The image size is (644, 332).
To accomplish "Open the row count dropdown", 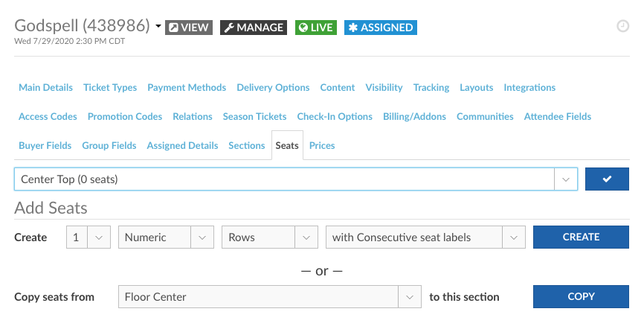I will [x=88, y=237].
